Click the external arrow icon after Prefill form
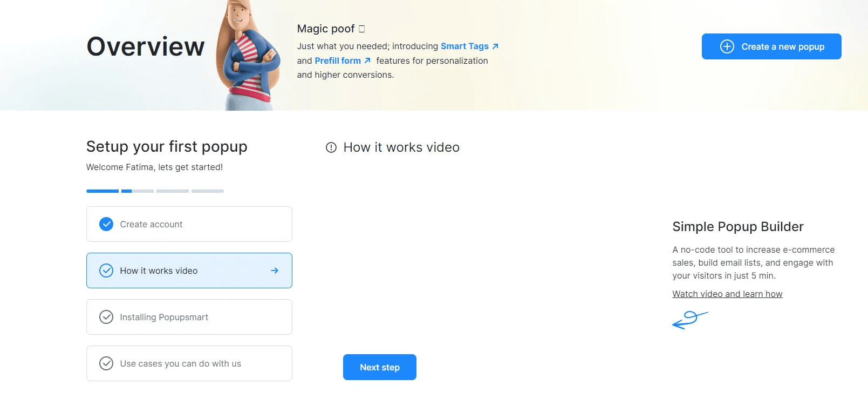 [367, 60]
